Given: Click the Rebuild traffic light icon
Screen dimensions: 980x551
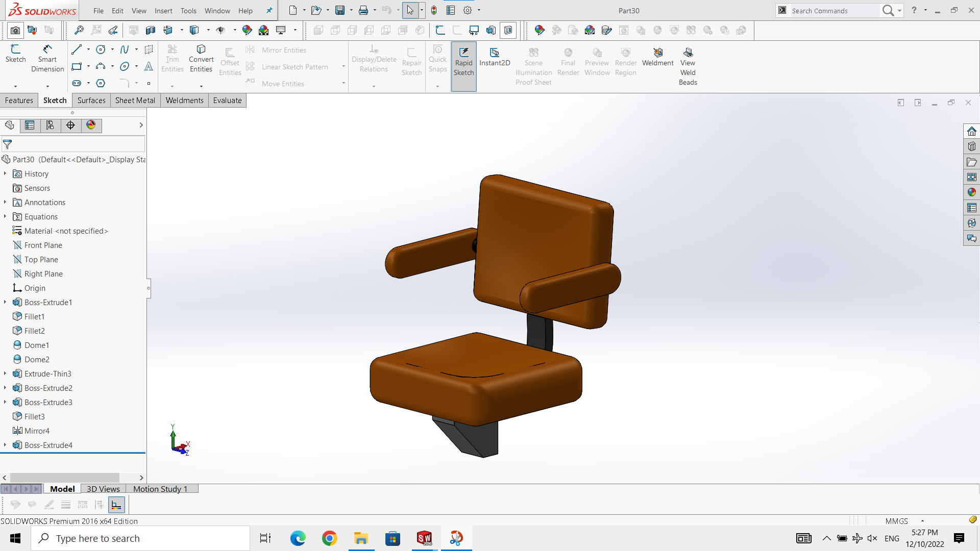Looking at the screenshot, I should coord(434,10).
